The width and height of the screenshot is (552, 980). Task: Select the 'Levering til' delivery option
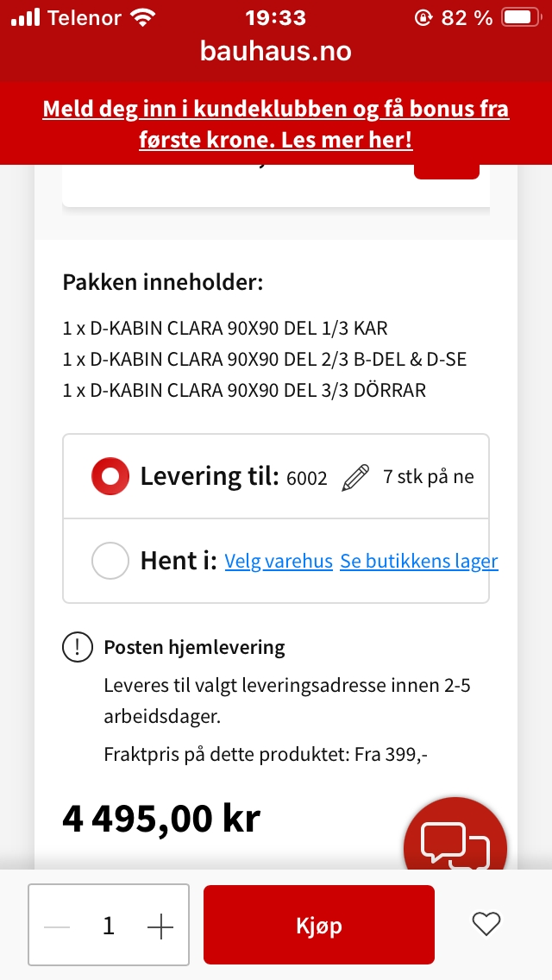click(110, 475)
